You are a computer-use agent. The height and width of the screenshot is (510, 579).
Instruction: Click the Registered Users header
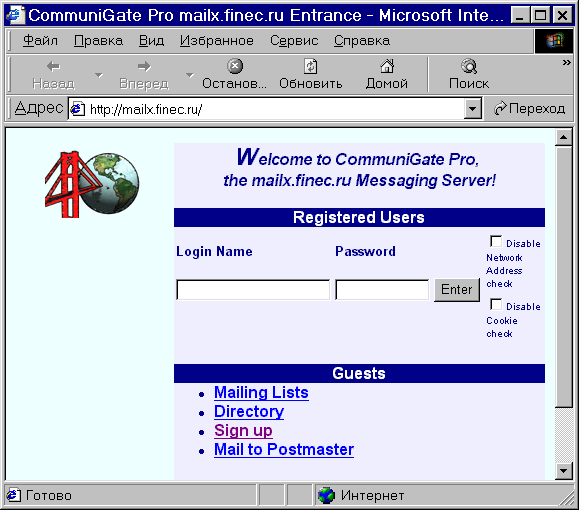359,218
